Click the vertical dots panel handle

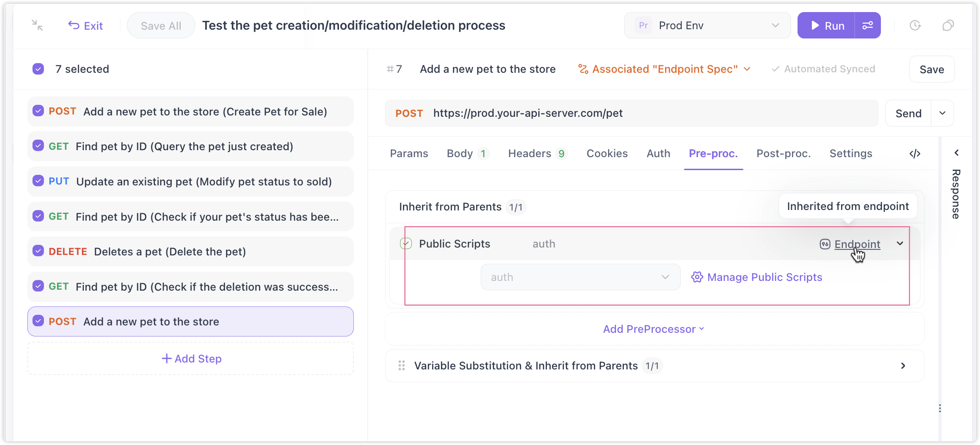coord(940,408)
